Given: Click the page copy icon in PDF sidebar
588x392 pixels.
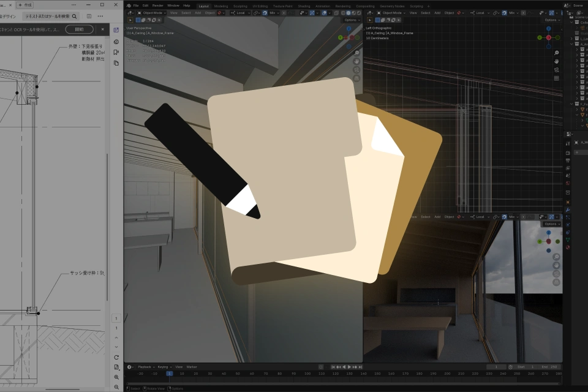Looking at the screenshot, I should click(x=116, y=63).
